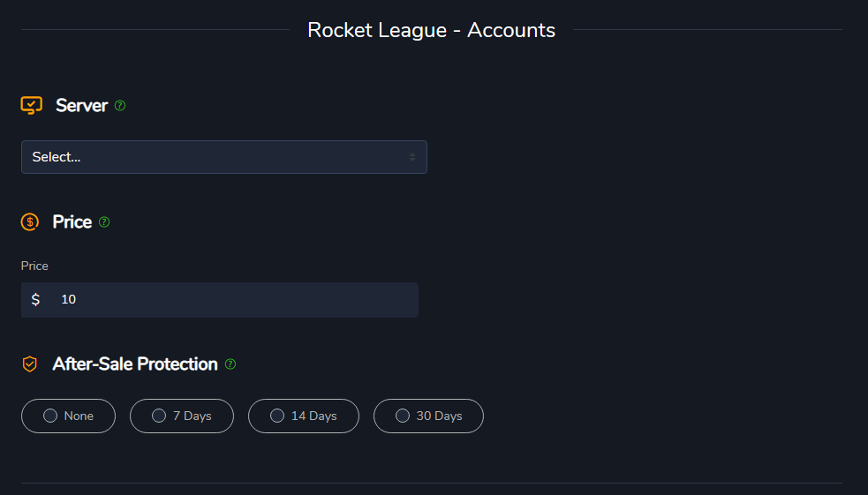
Task: Focus the Price input showing 10
Action: [x=230, y=300]
